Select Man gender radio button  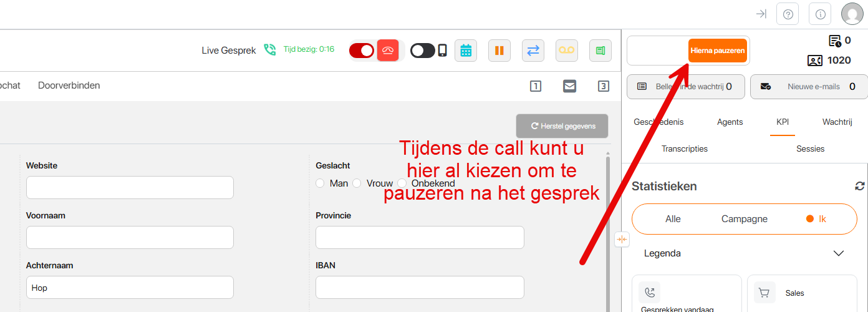tap(320, 183)
